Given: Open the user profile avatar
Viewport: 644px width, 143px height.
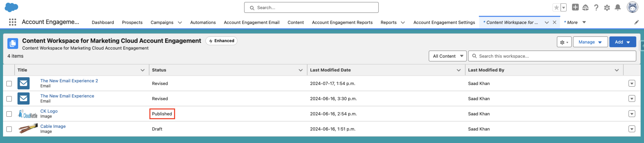Looking at the screenshot, I should pos(633,7).
